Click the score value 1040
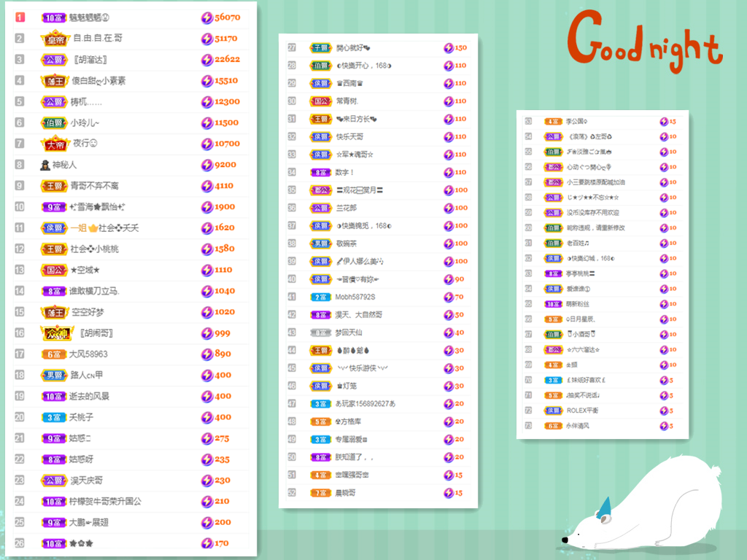 (x=225, y=291)
